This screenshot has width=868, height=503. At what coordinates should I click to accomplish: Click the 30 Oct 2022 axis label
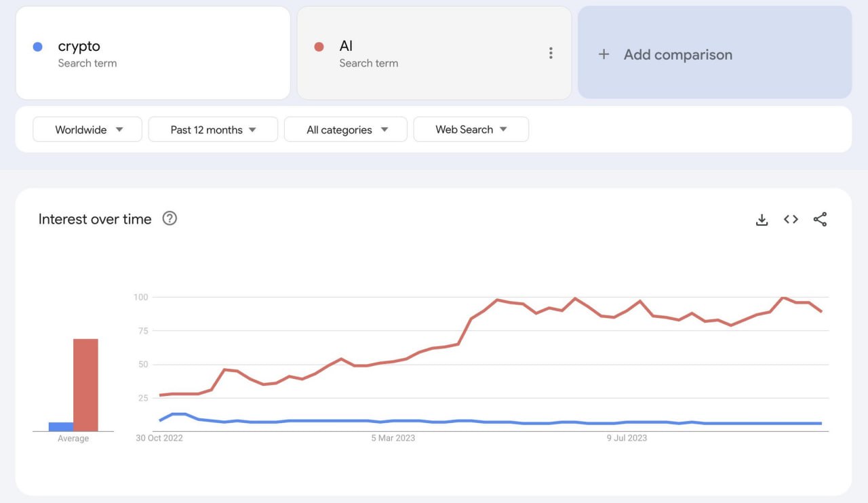[159, 438]
